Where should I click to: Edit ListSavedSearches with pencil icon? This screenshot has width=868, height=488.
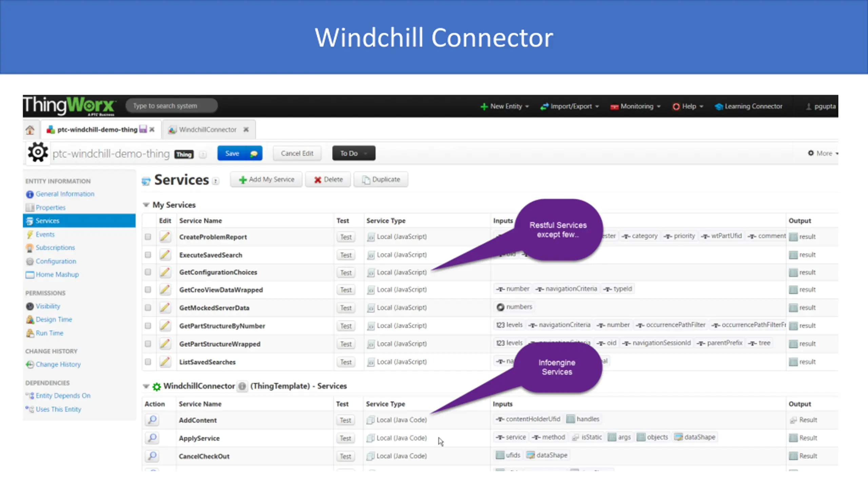(165, 362)
